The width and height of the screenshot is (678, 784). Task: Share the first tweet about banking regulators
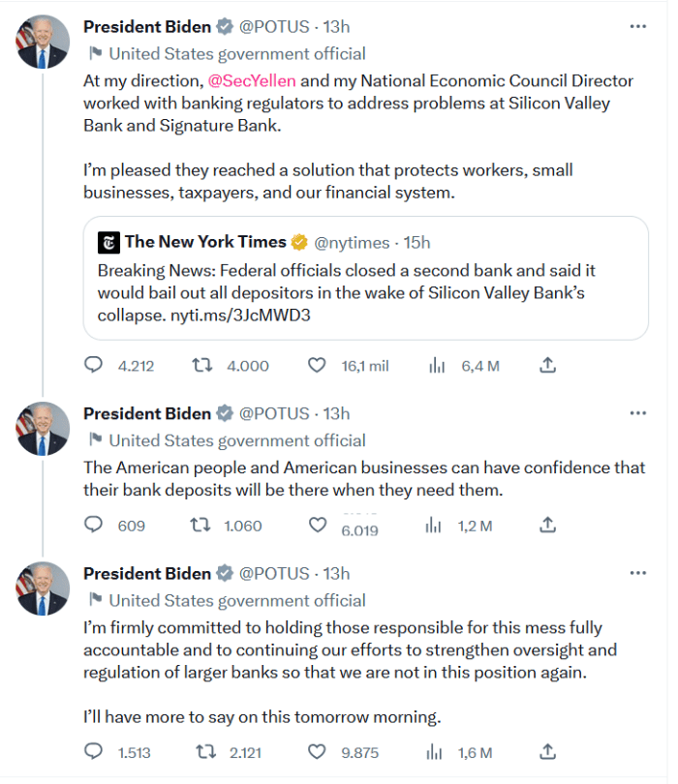[547, 366]
